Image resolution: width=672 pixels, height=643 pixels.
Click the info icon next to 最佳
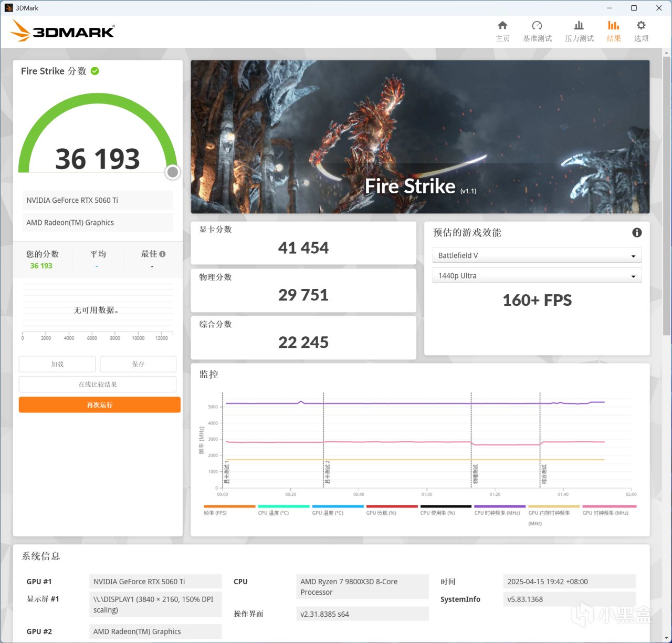[162, 254]
